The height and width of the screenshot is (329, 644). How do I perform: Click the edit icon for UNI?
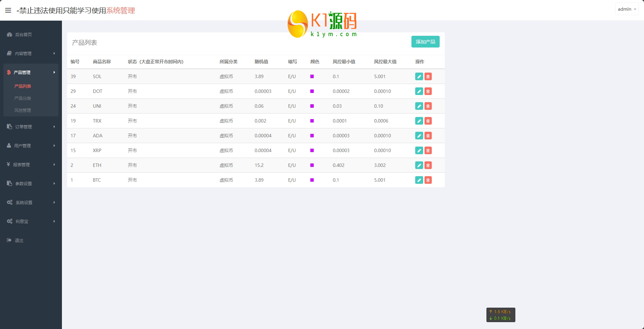(x=419, y=106)
